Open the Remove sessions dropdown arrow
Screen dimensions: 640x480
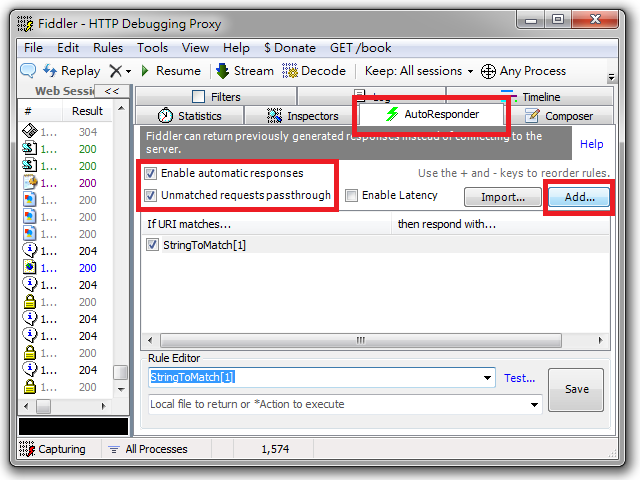(x=128, y=71)
